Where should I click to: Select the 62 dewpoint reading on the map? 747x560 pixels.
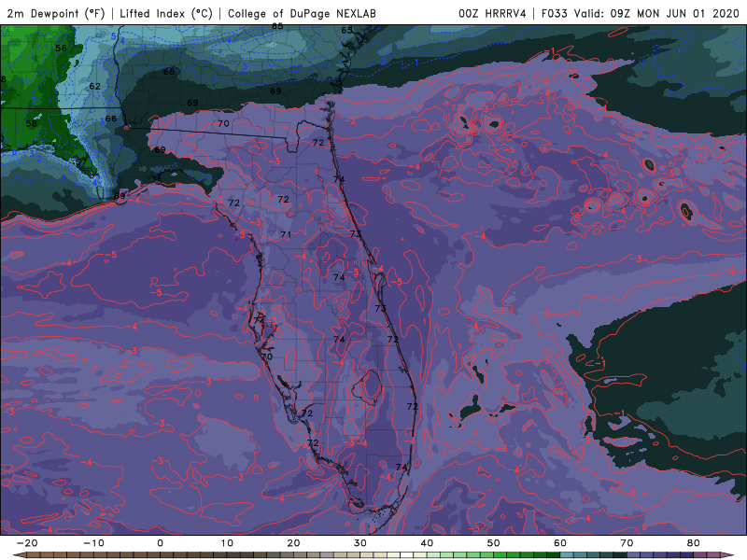click(x=95, y=86)
